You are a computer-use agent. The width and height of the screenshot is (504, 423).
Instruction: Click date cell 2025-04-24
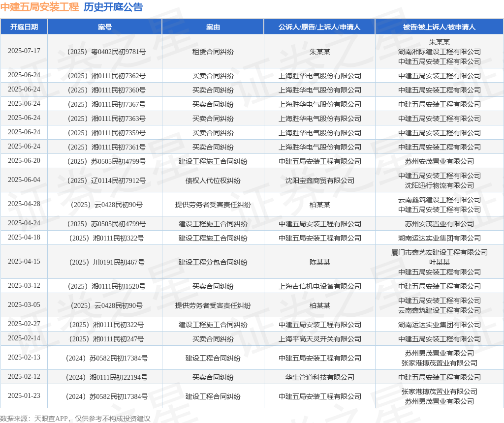pyautogui.click(x=24, y=223)
